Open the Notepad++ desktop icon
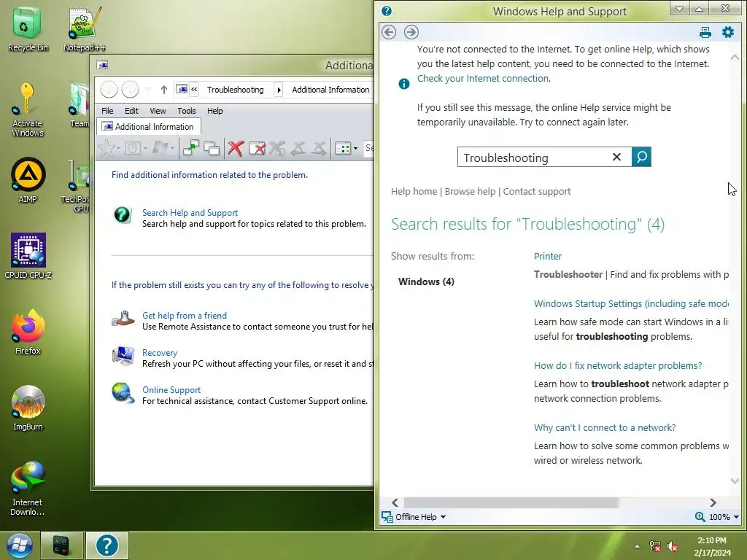This screenshot has width=747, height=560. [x=85, y=29]
